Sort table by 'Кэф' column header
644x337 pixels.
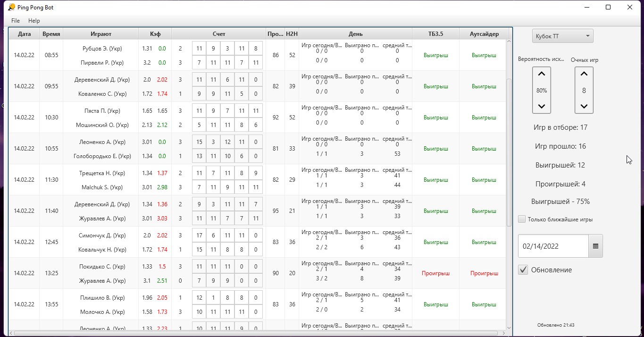[x=155, y=34]
